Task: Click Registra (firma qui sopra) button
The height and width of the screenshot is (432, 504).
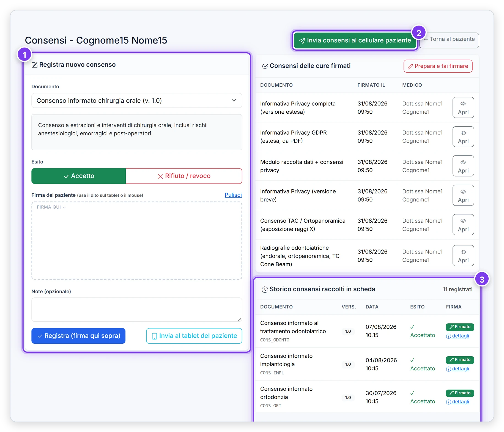Action: tap(78, 336)
